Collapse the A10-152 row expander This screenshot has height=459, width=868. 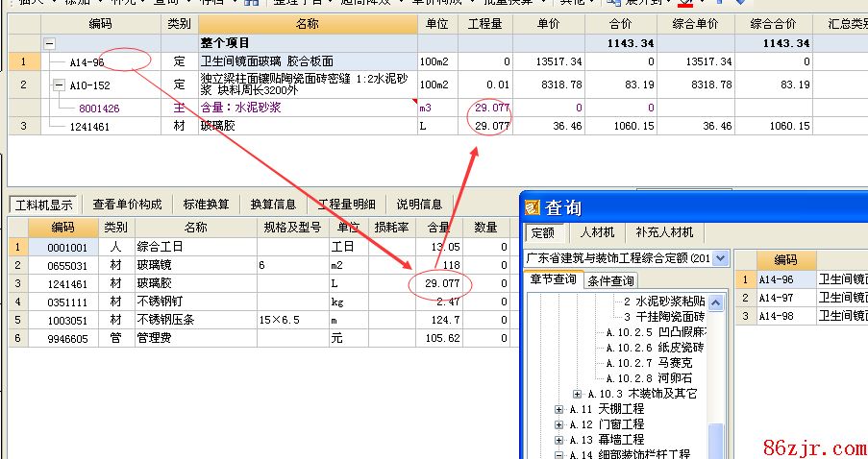(x=59, y=85)
